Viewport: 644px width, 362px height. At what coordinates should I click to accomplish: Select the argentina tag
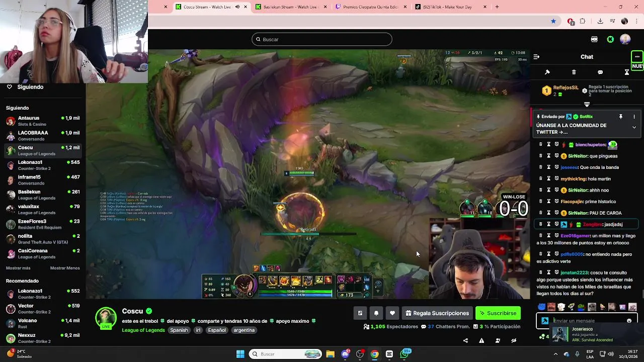pyautogui.click(x=244, y=330)
